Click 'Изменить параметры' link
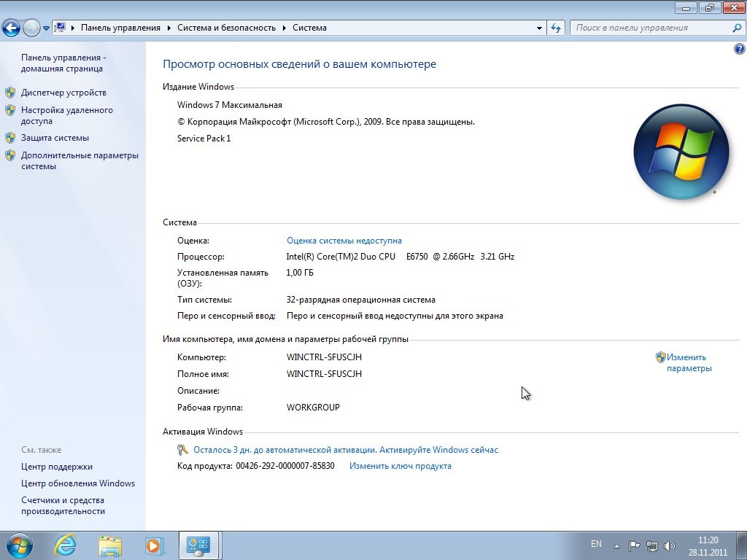 (x=689, y=362)
